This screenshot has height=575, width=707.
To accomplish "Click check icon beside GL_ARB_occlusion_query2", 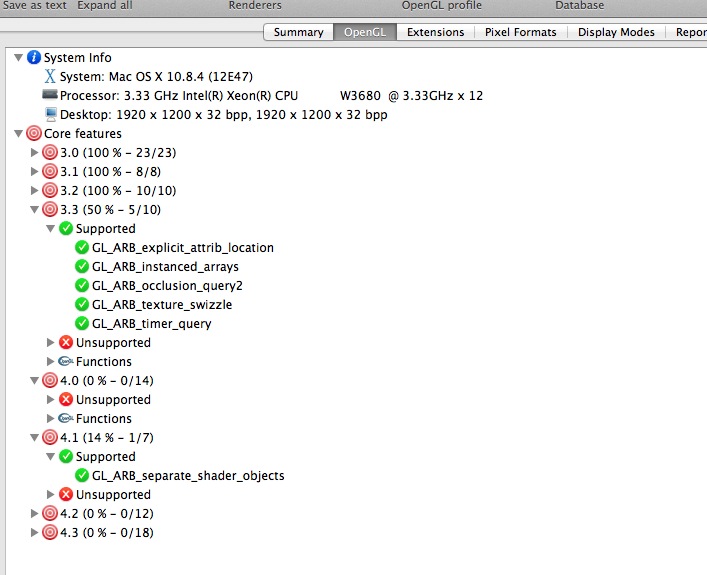I will tap(82, 285).
